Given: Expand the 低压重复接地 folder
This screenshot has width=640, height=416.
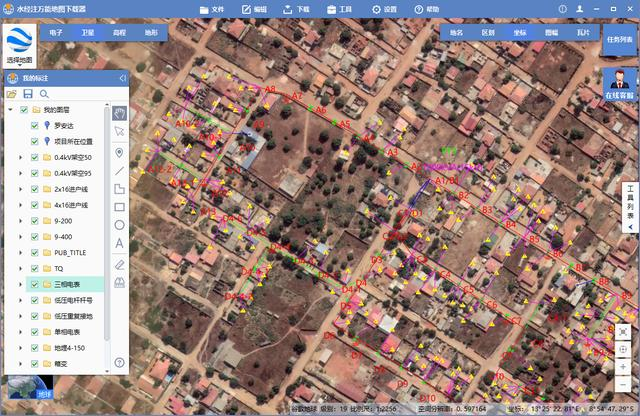Looking at the screenshot, I should (x=20, y=316).
